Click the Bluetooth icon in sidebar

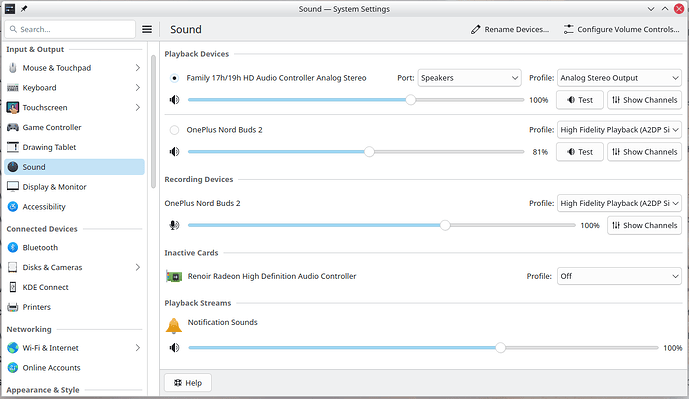[13, 247]
